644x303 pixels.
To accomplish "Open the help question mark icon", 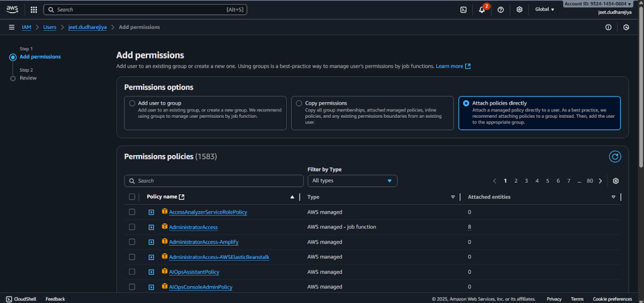I will pos(500,9).
